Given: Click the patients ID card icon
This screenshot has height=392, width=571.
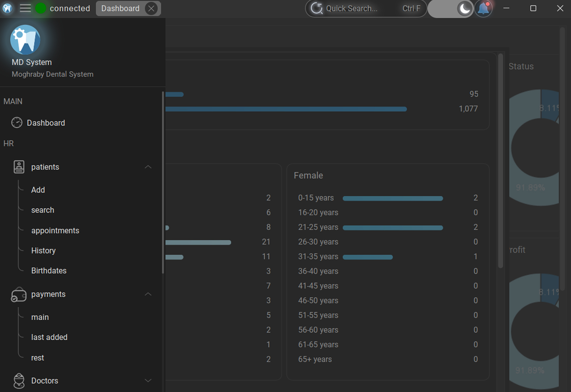Looking at the screenshot, I should pyautogui.click(x=19, y=167).
